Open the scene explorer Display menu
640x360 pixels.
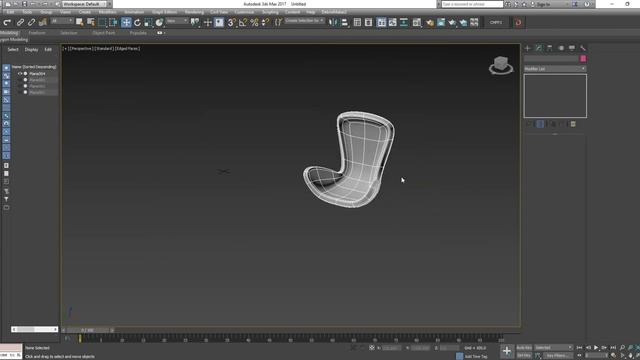[31, 49]
